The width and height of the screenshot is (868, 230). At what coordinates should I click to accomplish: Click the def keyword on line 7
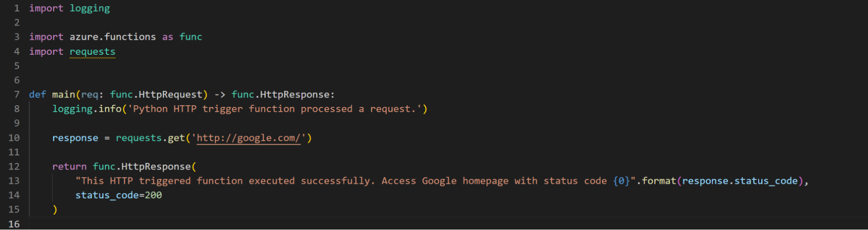[x=37, y=95]
